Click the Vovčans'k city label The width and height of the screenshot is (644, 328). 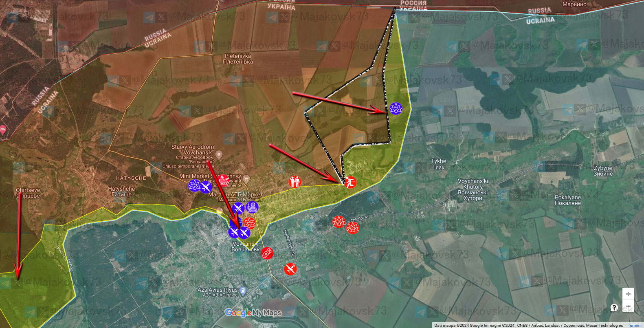pos(246,247)
